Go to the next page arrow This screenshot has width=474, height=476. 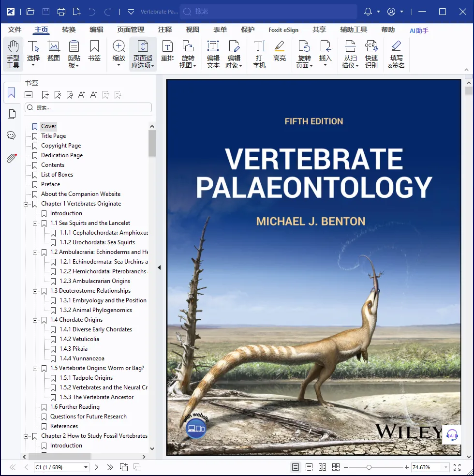pos(97,467)
